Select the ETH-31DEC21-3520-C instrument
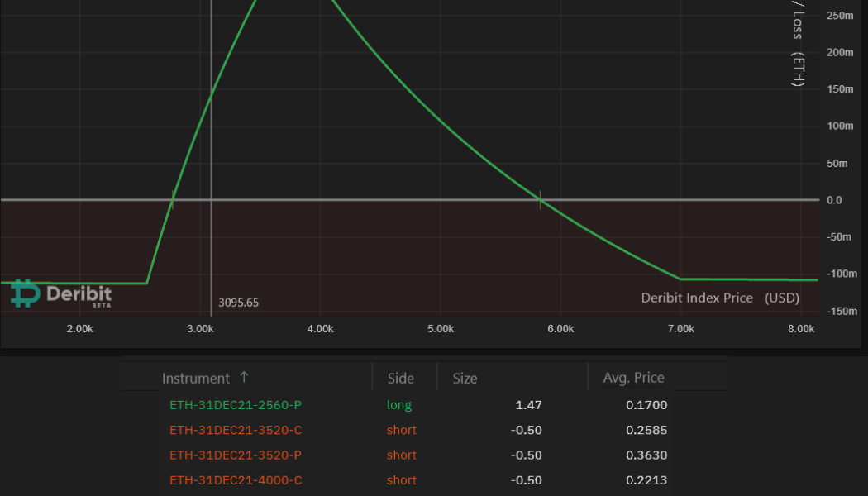The height and width of the screenshot is (496, 868). (x=234, y=430)
